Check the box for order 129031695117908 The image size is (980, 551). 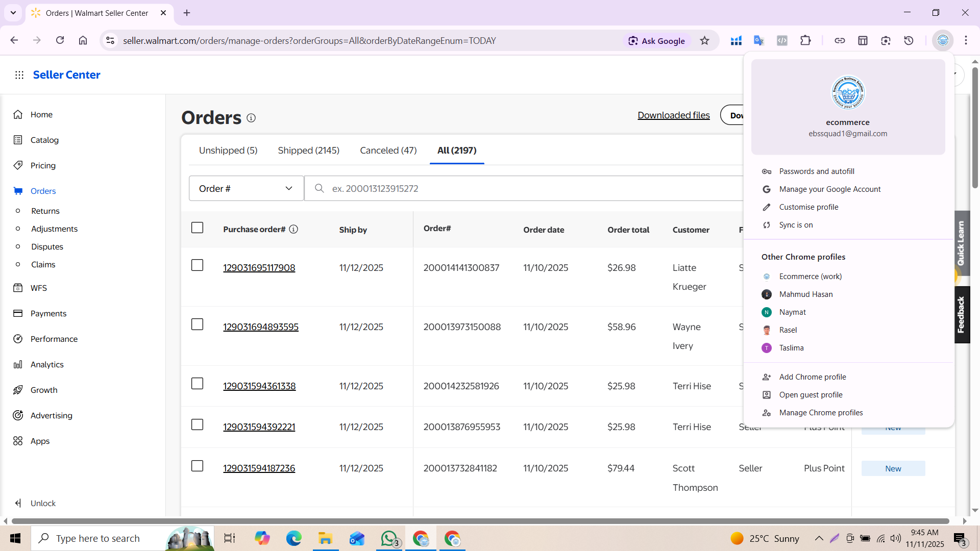pos(197,265)
